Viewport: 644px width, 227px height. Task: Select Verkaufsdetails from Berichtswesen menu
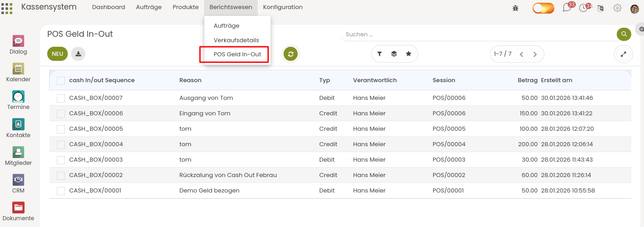236,40
